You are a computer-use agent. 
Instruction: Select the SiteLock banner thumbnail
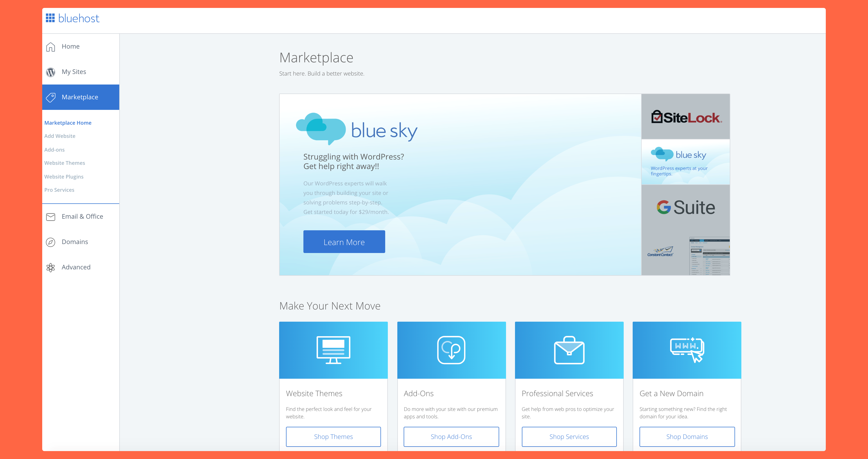pyautogui.click(x=686, y=117)
